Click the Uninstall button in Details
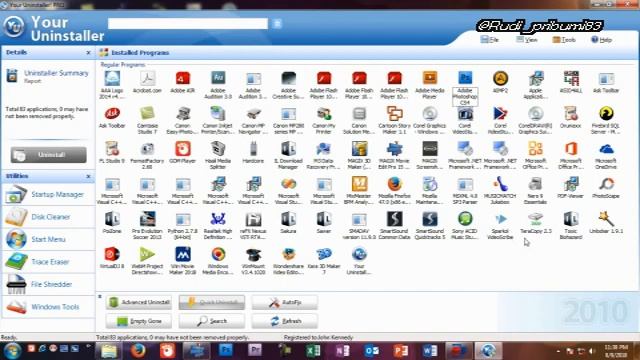Screen dimensions: 640x360 tap(49, 155)
